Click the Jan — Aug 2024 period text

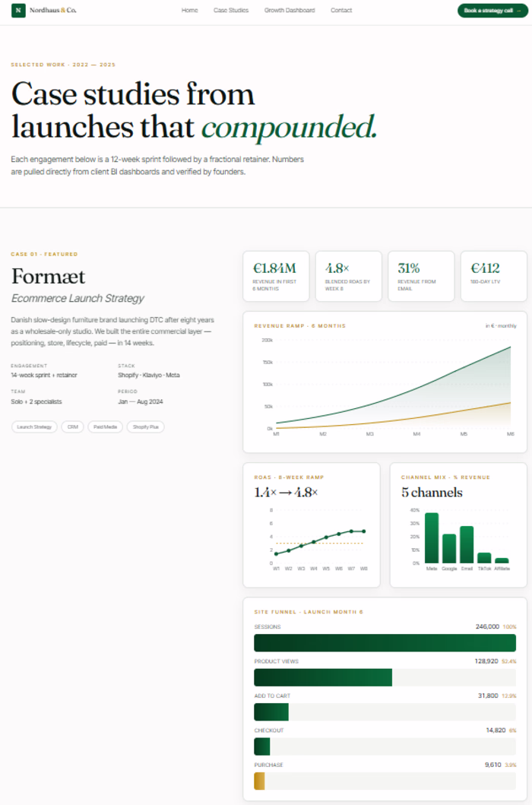click(x=140, y=402)
